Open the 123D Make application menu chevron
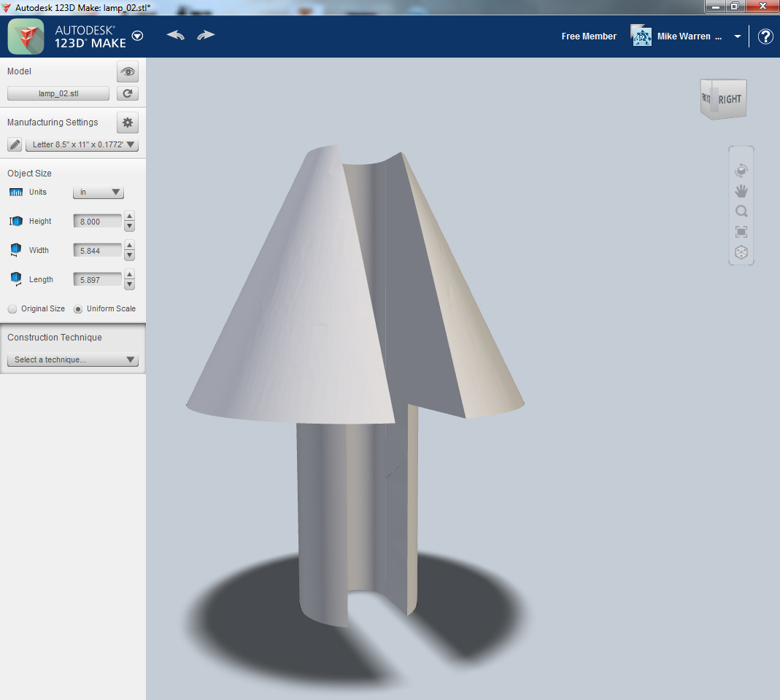The image size is (780, 700). pyautogui.click(x=136, y=35)
